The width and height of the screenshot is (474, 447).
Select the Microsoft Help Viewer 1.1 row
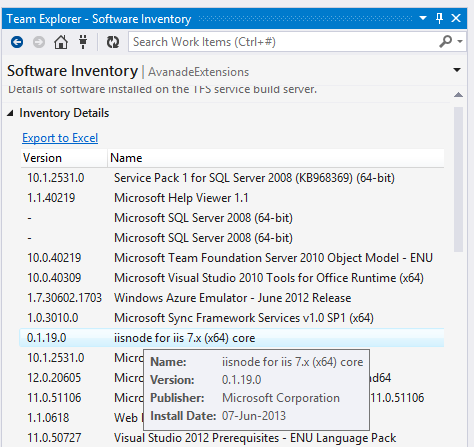click(x=232, y=198)
